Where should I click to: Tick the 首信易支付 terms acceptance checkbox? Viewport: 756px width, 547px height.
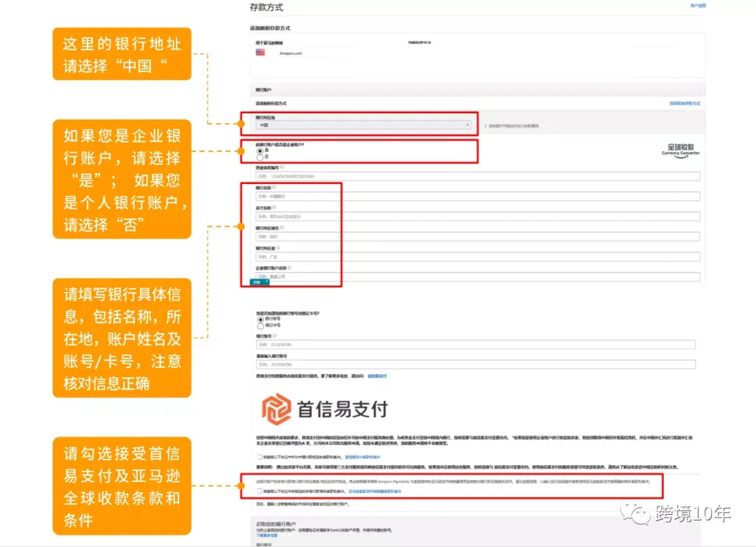click(260, 456)
